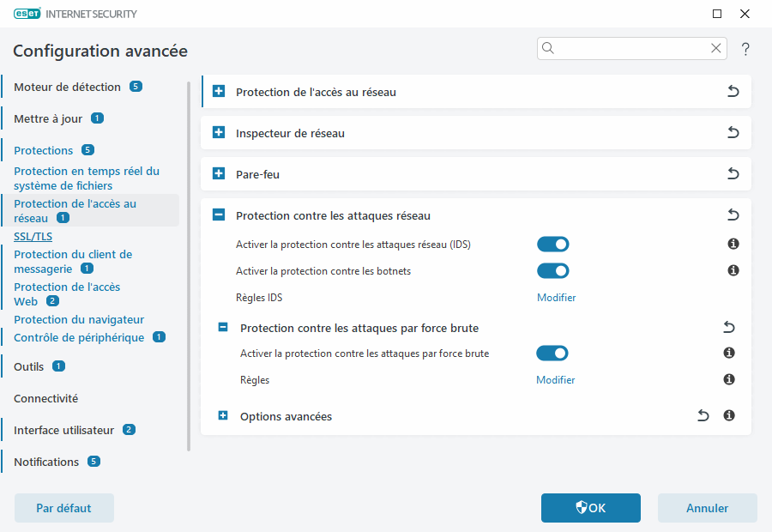Open the help question mark icon
This screenshot has width=772, height=532.
click(745, 48)
